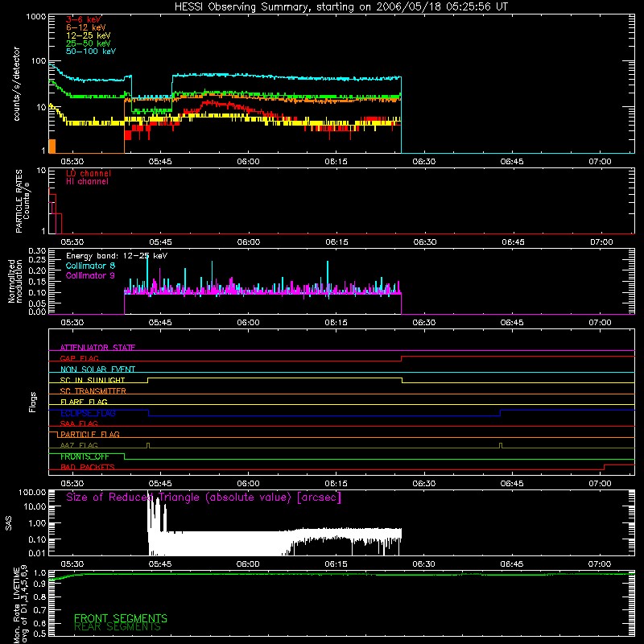Click the Mon. Rate LIVETIME axis label
The height and width of the screenshot is (644, 644).
20,604
